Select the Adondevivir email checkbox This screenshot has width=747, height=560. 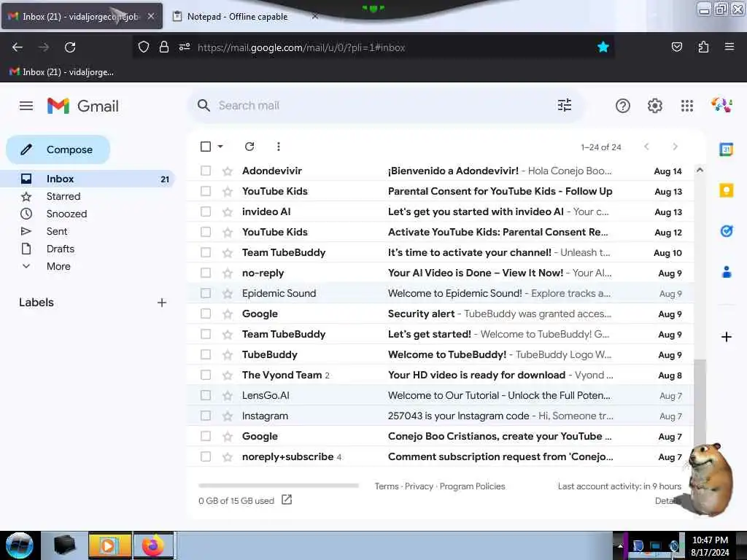click(x=206, y=171)
